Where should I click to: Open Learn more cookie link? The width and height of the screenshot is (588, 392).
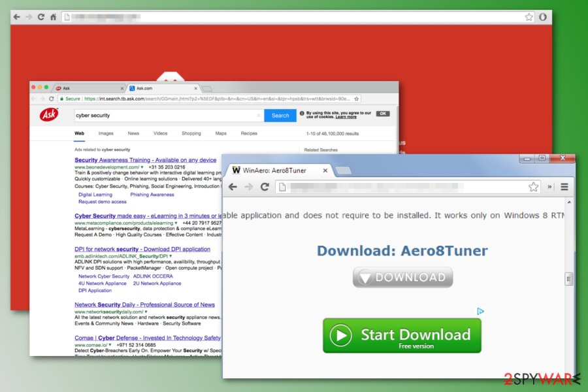coord(346,117)
